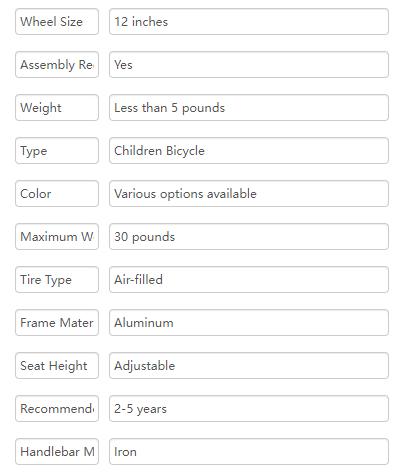Click the Frame Mater name field

pyautogui.click(x=57, y=323)
